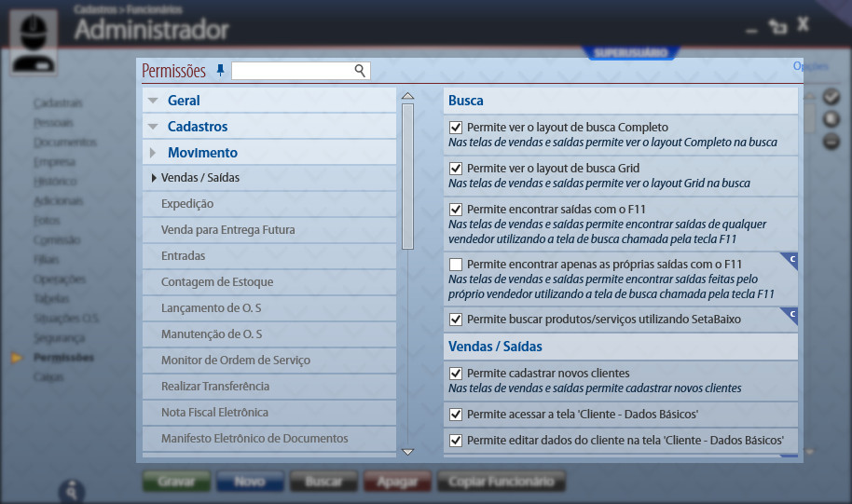Collapse the Movimento section arrow
Viewport: 852px width, 504px height.
153,153
